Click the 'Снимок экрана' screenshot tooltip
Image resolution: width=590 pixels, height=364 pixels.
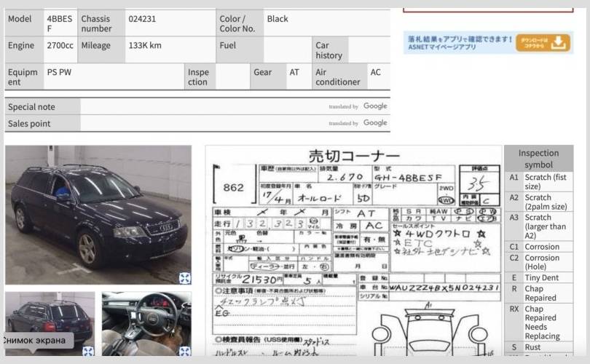click(36, 341)
